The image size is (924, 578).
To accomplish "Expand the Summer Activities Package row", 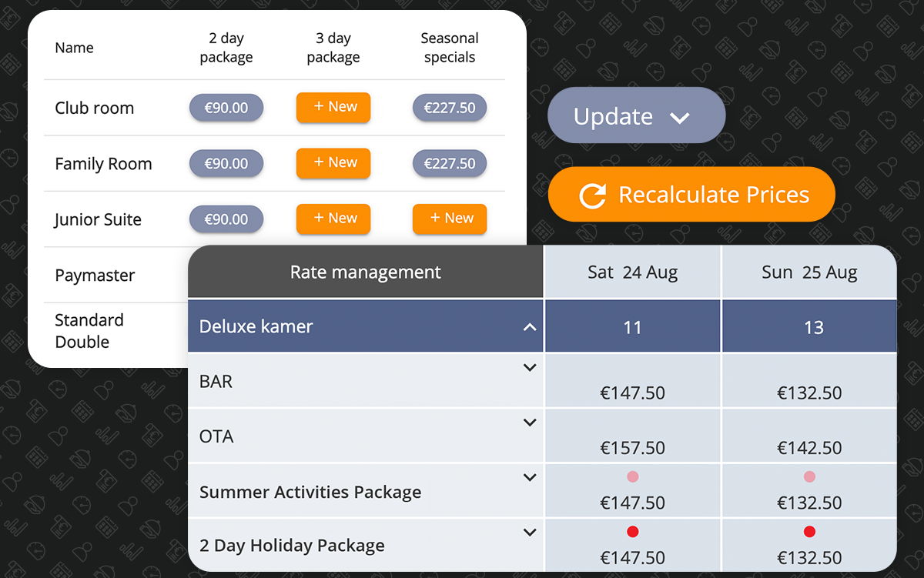I will [530, 477].
